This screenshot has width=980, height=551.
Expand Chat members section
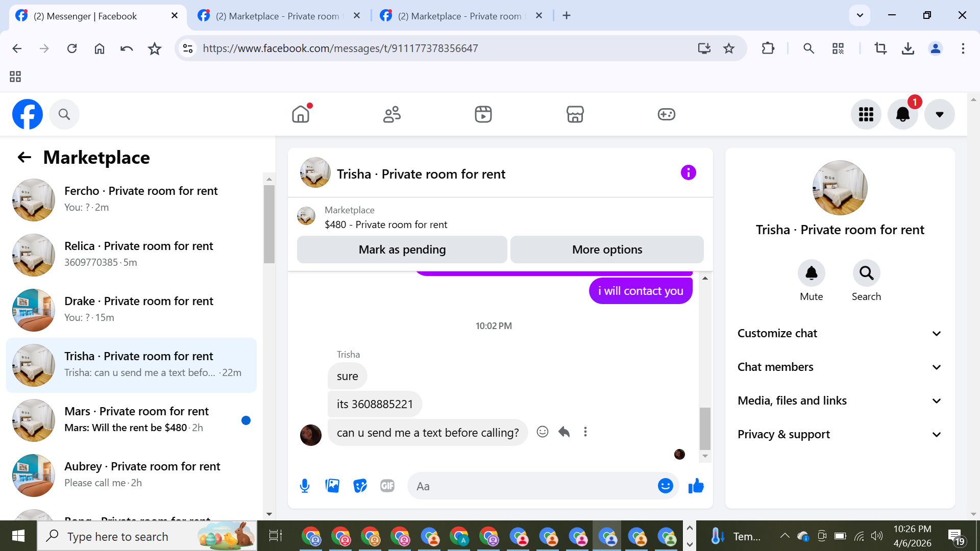840,367
